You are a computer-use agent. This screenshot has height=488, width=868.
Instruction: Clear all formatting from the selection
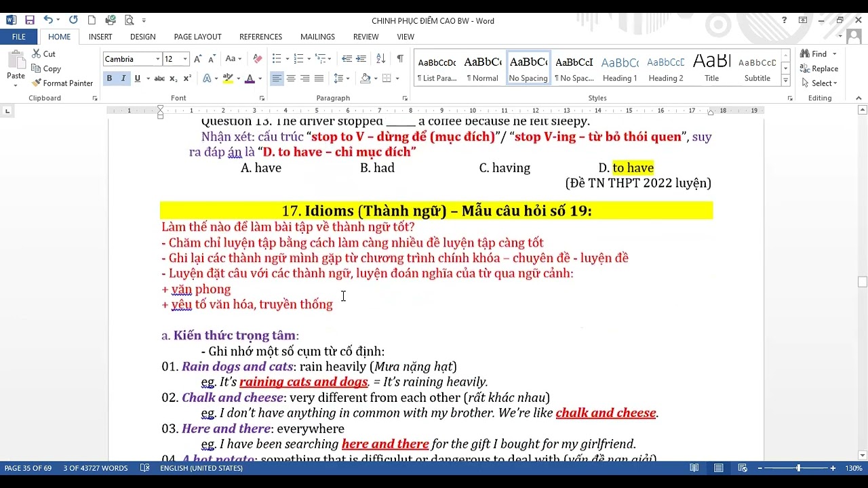click(x=257, y=59)
